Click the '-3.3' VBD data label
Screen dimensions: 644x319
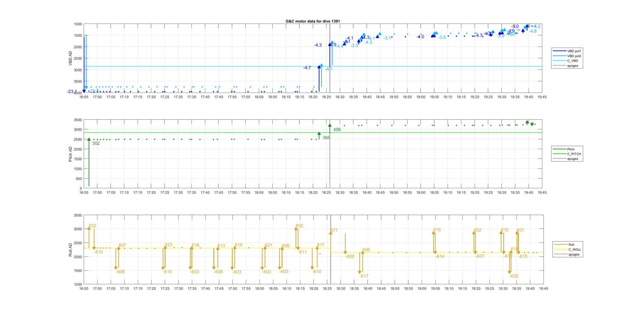(x=354, y=46)
